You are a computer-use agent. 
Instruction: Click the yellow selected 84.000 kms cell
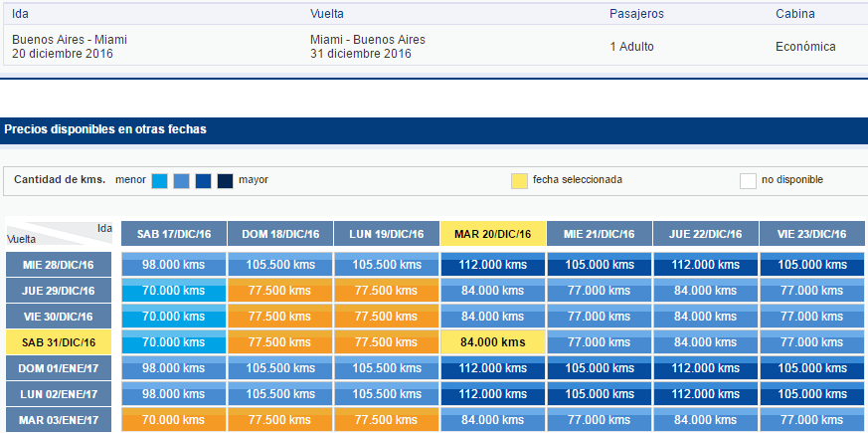click(x=493, y=342)
